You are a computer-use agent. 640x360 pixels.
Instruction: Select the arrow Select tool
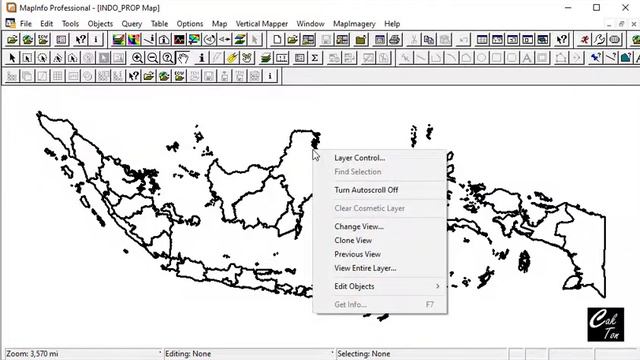pos(12,58)
